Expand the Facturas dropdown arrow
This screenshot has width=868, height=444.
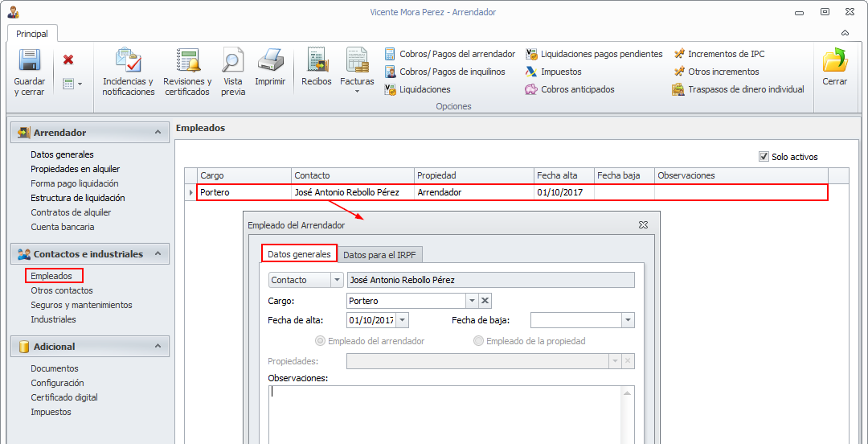(357, 91)
